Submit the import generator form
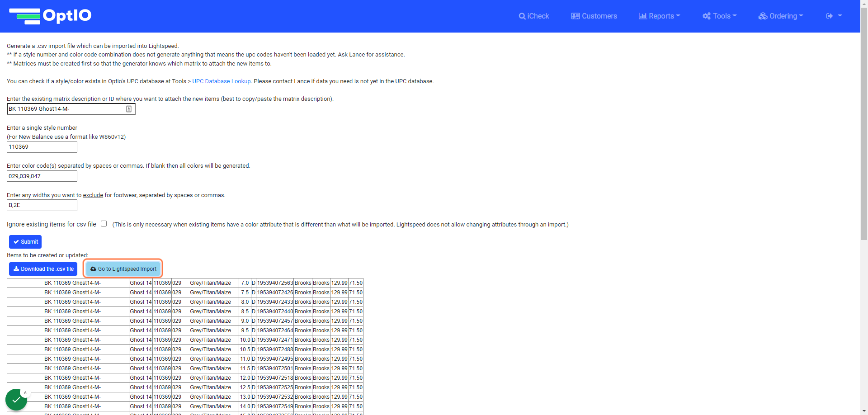The height and width of the screenshot is (415, 868). pos(25,242)
